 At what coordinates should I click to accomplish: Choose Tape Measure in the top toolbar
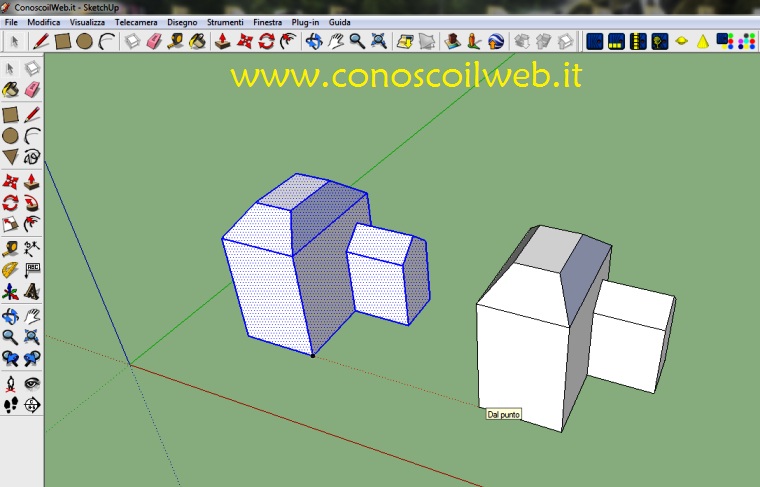coord(175,42)
